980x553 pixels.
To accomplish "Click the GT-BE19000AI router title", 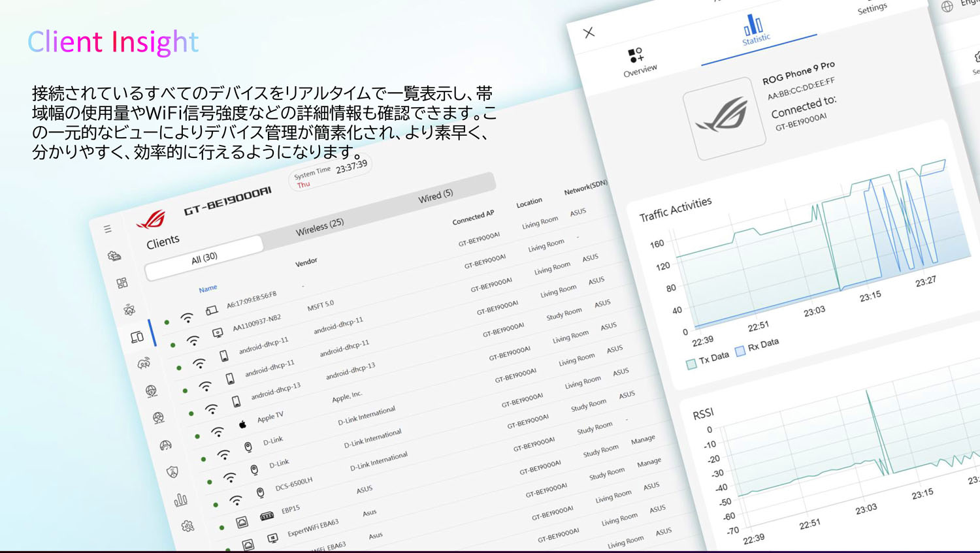I will (x=227, y=200).
